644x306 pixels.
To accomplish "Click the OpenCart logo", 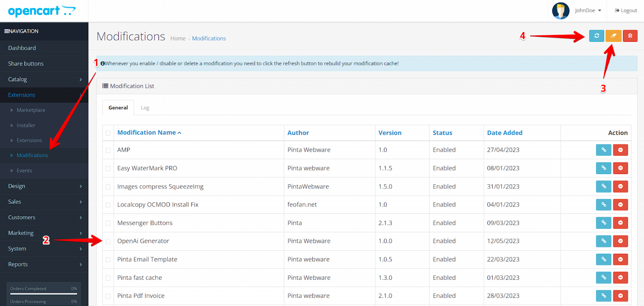I will pyautogui.click(x=41, y=11).
